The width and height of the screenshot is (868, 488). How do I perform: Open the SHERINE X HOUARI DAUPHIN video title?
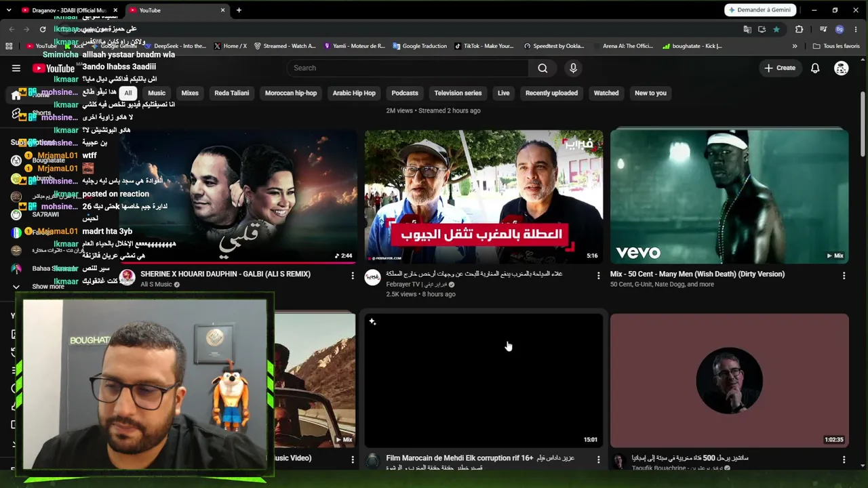tap(225, 274)
